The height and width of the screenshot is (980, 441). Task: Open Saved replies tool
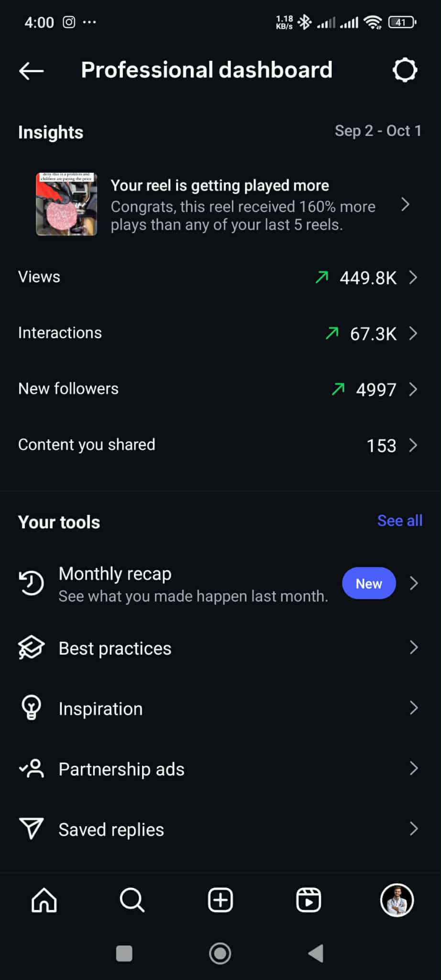click(111, 829)
